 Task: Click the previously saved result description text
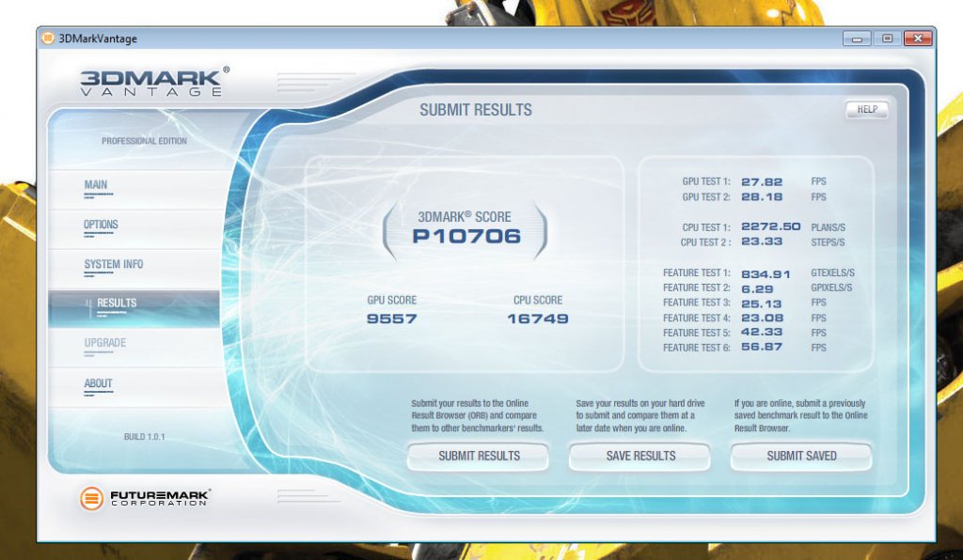(x=801, y=416)
